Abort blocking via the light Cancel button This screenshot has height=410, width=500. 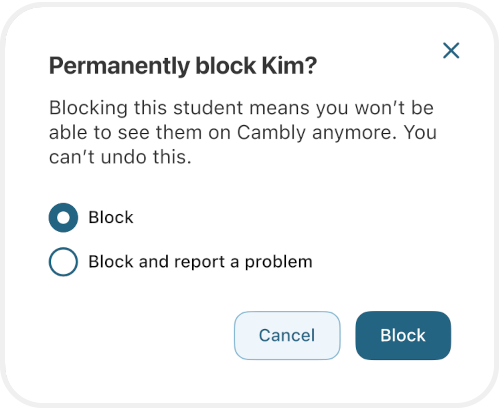(x=287, y=335)
